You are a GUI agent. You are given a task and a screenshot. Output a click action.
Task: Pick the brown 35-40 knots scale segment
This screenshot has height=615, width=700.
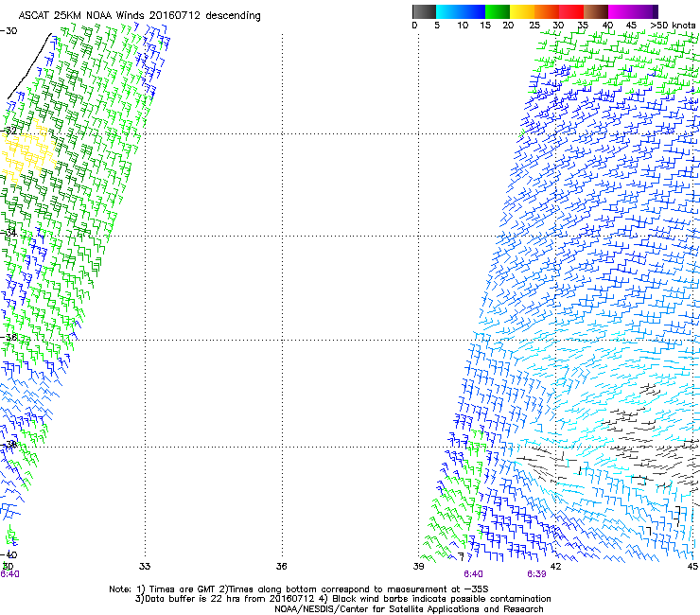(x=596, y=11)
